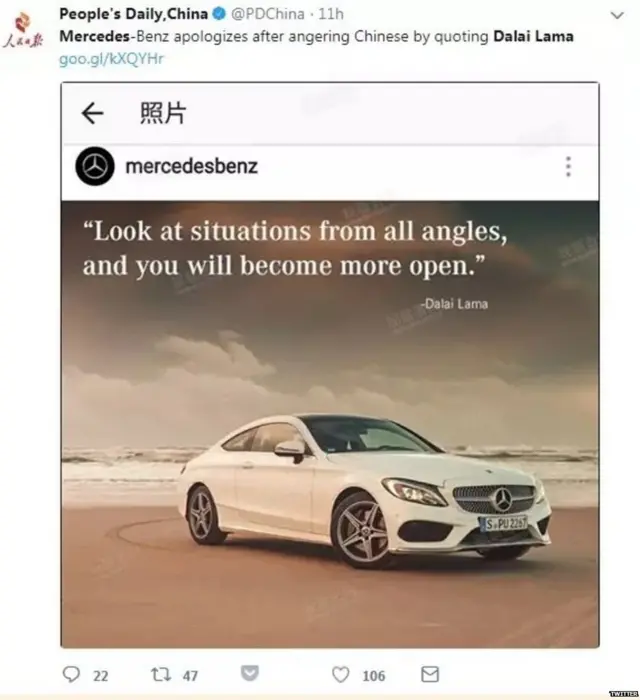This screenshot has height=700, width=640.
Task: Click the reply speech bubble icon
Action: (x=71, y=675)
